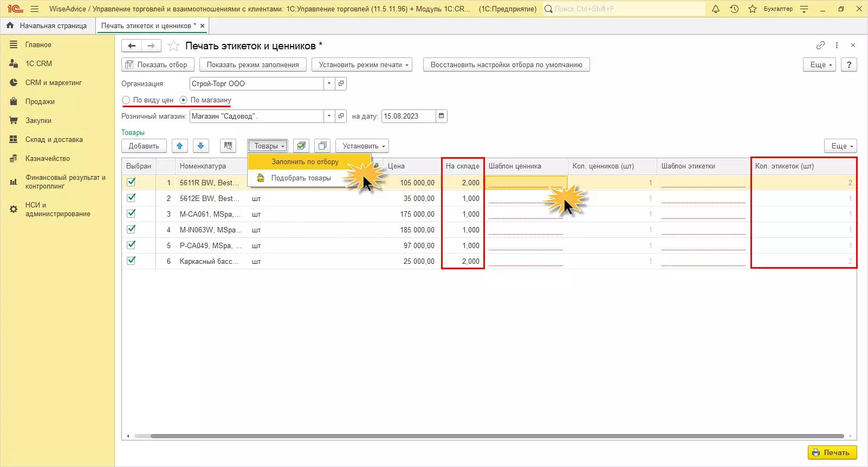The height and width of the screenshot is (467, 868).
Task: Expand the 'Установить' dropdown above table
Action: [362, 146]
